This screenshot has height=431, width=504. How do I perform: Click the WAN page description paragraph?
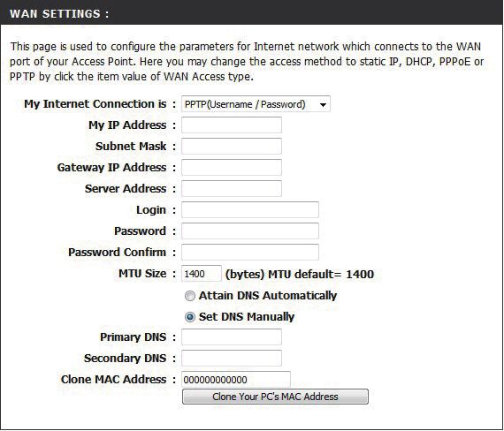pos(247,61)
